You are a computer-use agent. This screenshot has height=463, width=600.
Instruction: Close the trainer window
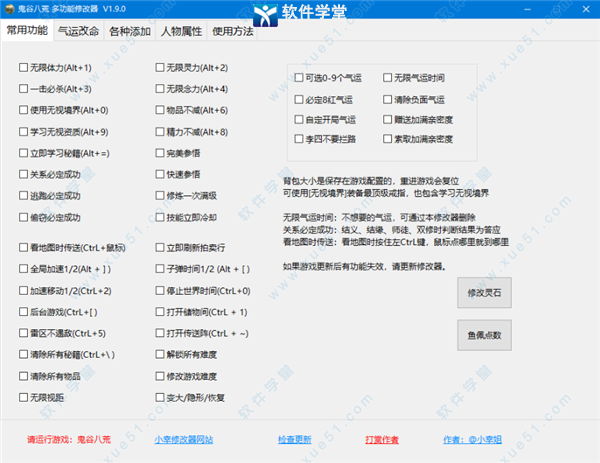click(584, 9)
